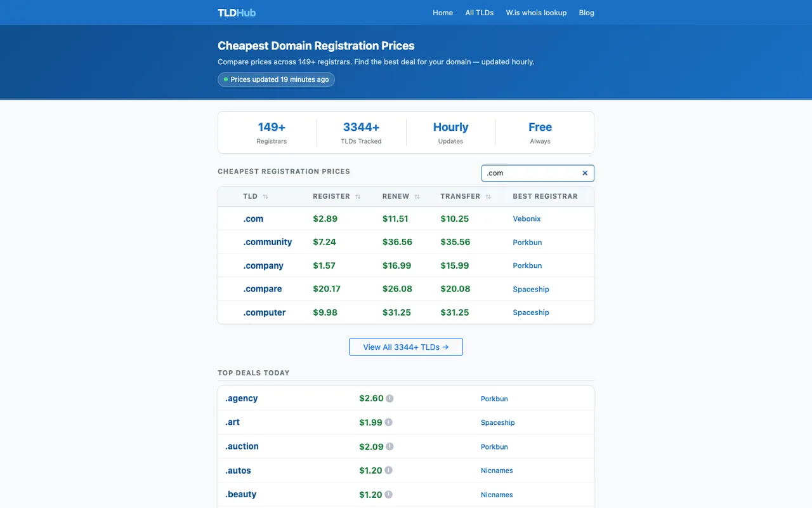Click info icon next to .agency price
The width and height of the screenshot is (812, 508).
390,399
